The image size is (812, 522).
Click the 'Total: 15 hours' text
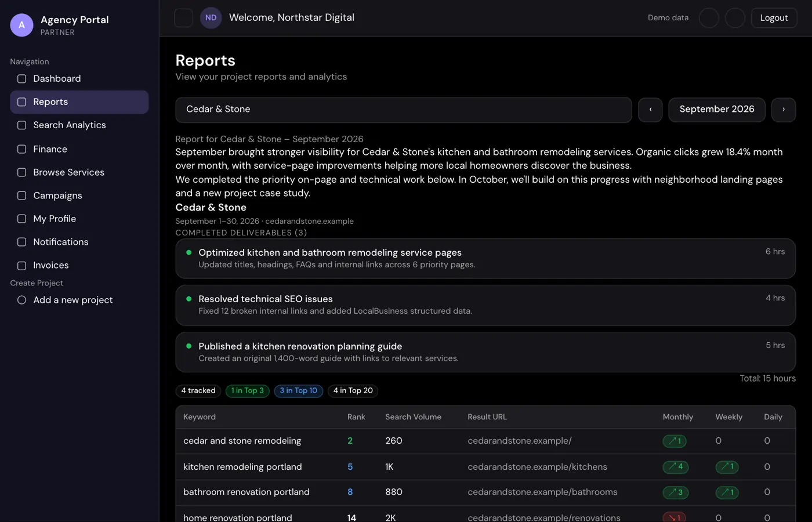coord(767,379)
